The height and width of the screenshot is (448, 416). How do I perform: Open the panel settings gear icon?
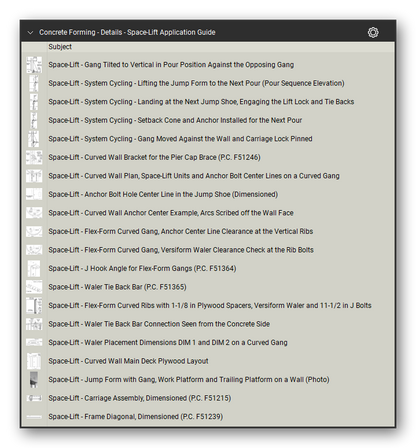click(x=373, y=32)
